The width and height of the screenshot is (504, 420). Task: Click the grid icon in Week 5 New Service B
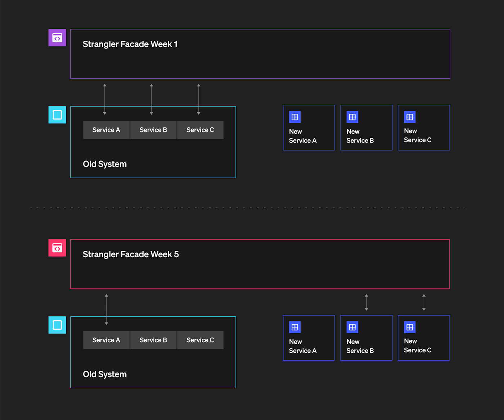coord(352,327)
